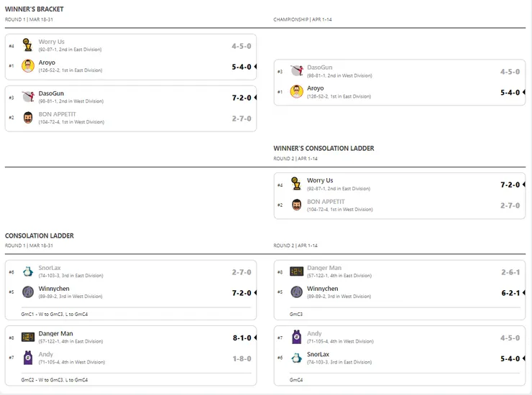Click Worry Us avatar in Winner's Consolation Ladder
Screen dimensions: 532x395
click(x=297, y=184)
